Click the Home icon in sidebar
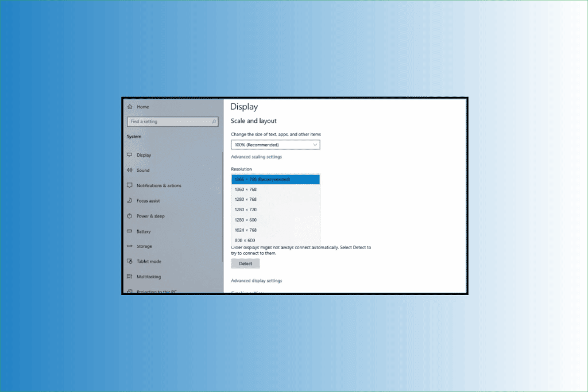 130,107
